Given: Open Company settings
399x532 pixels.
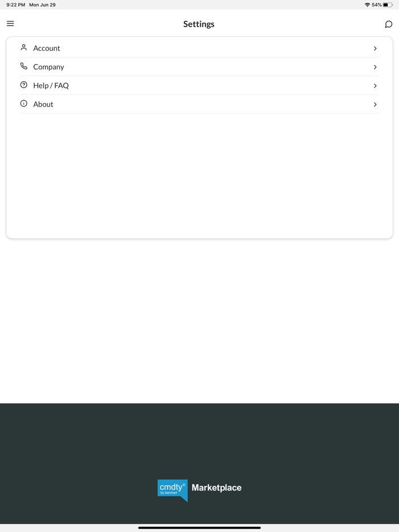Looking at the screenshot, I should (48, 67).
